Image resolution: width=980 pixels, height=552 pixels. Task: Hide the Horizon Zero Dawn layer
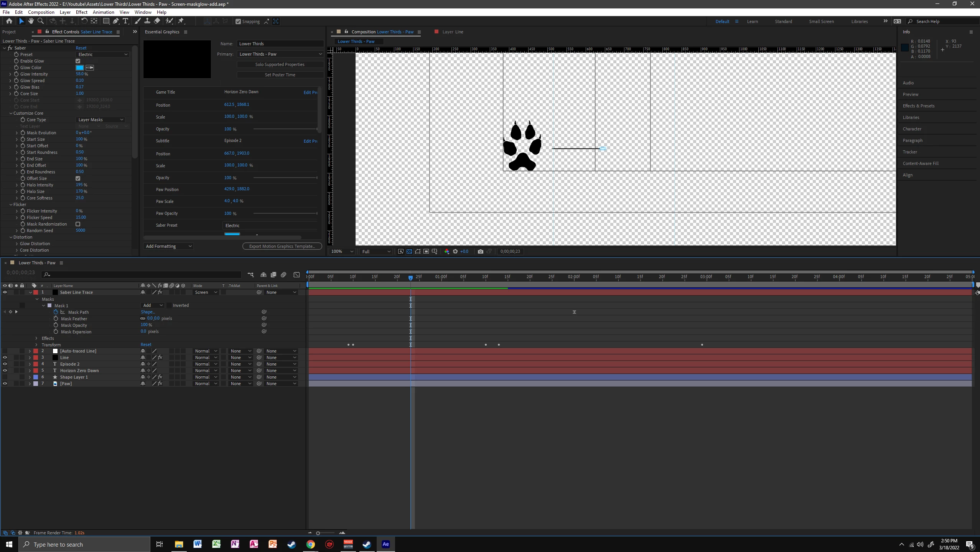coord(5,371)
